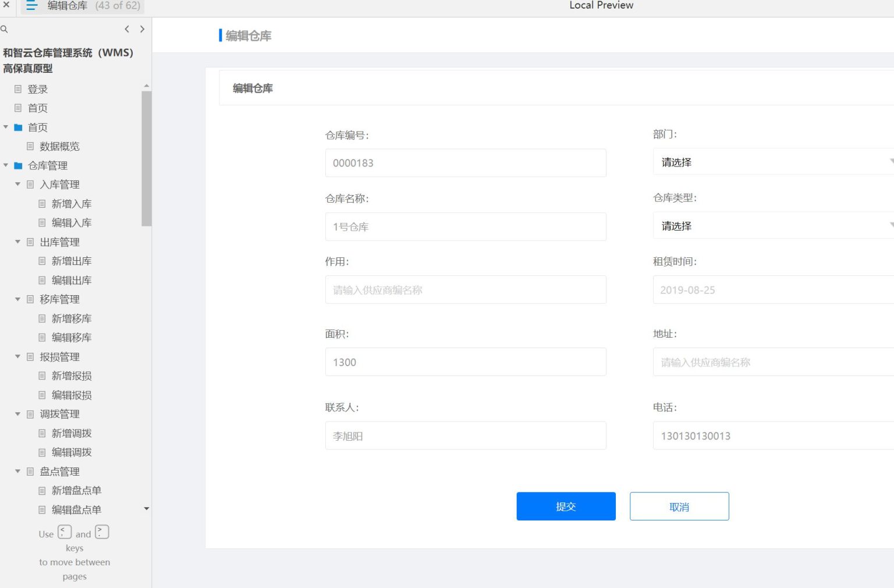The image size is (894, 588).
Task: Pick a date in 租赁时间 field
Action: click(x=773, y=290)
